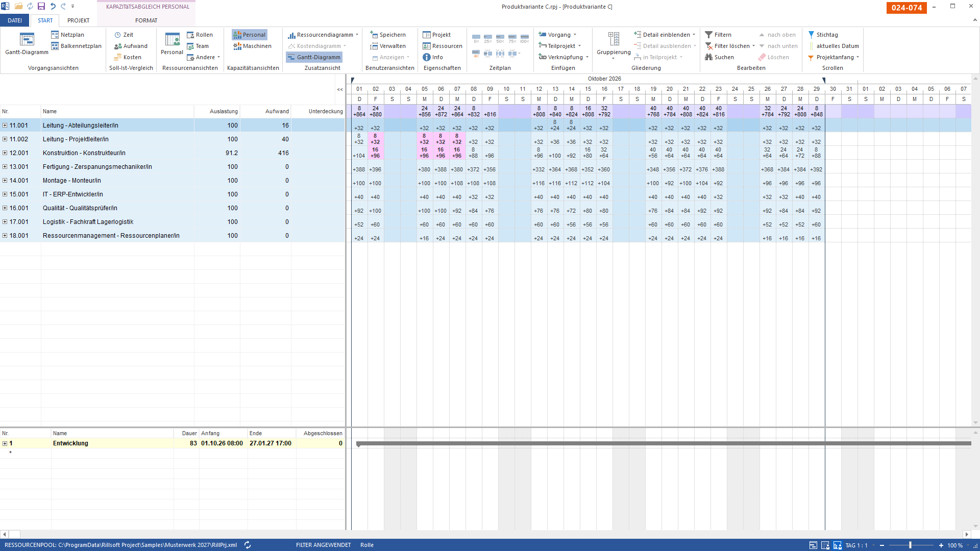Click the Info properties icon
Screen dimensions: 980x551
[x=427, y=57]
